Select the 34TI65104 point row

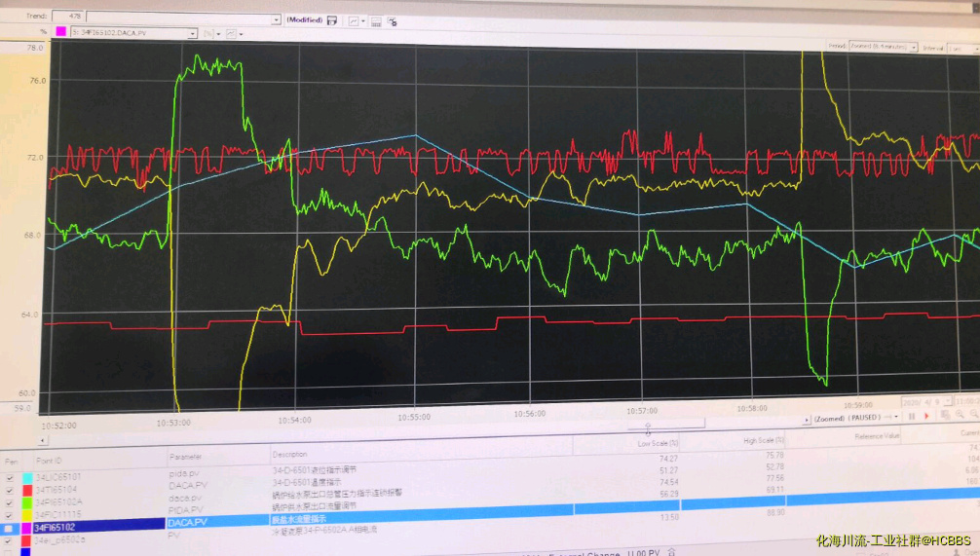[57, 490]
